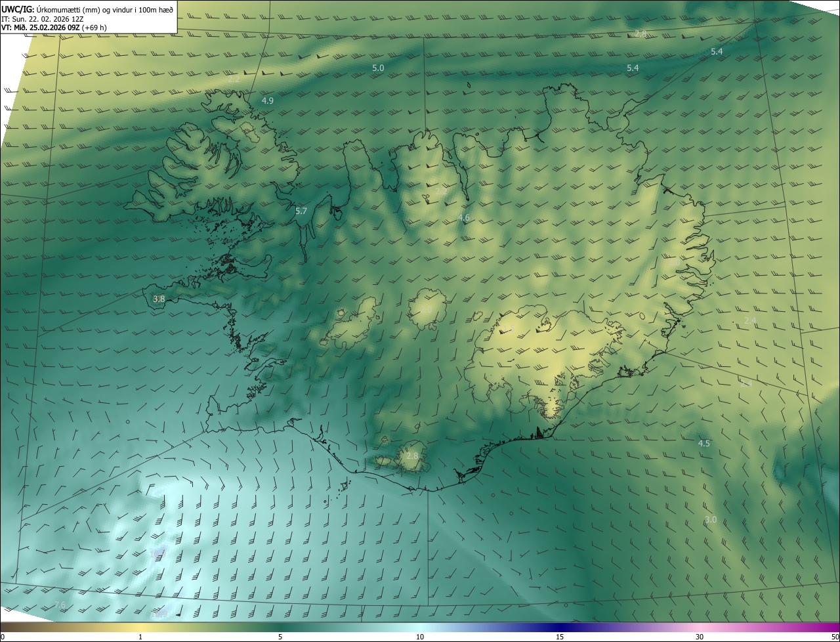The image size is (840, 642).
Task: Click the magenta end of the color scale
Action: point(827,627)
